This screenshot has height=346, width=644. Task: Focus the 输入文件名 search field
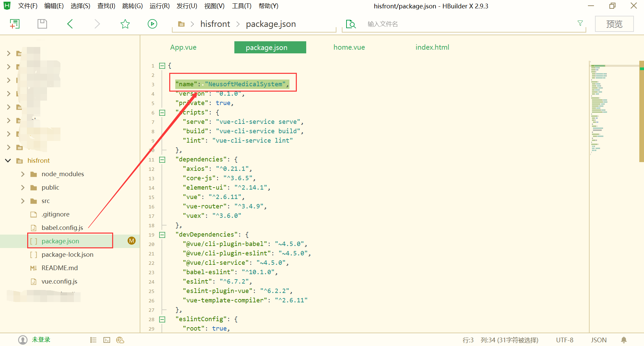[470, 24]
